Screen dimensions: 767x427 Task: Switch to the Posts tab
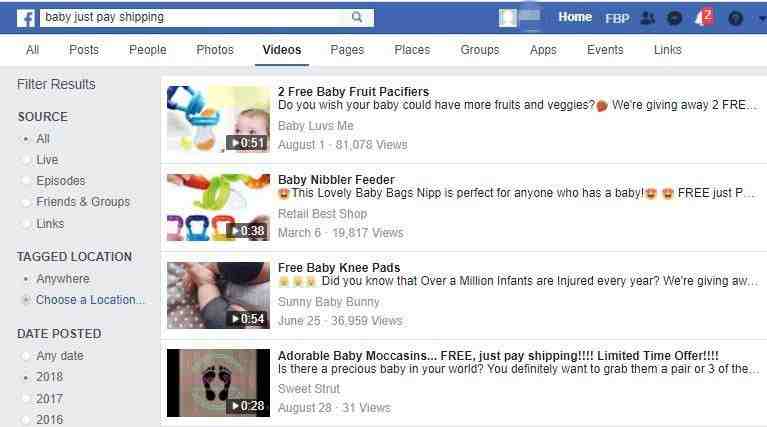(x=84, y=50)
